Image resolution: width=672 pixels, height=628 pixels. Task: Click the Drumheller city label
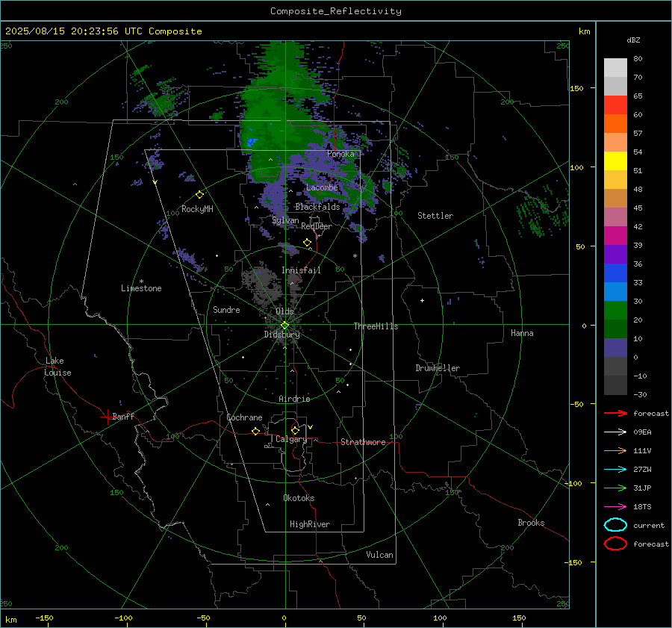click(438, 368)
